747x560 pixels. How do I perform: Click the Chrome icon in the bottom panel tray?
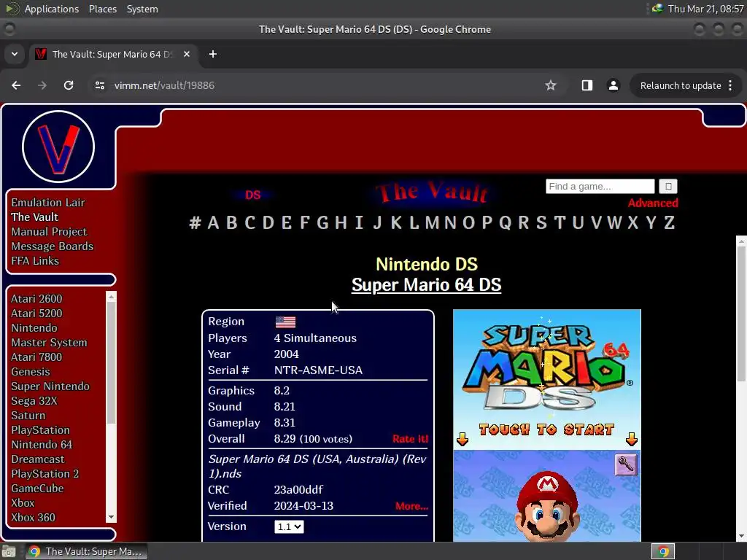tap(662, 552)
